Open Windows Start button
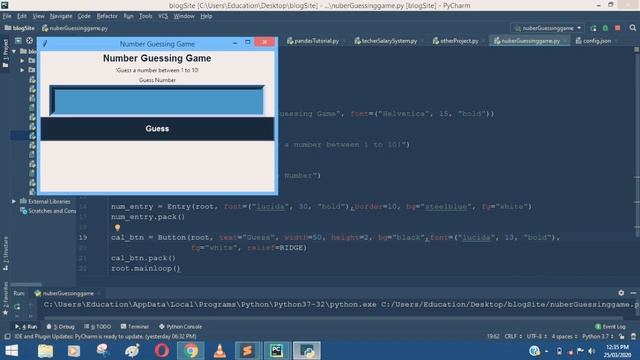This screenshot has width=640, height=360. pyautogui.click(x=11, y=351)
